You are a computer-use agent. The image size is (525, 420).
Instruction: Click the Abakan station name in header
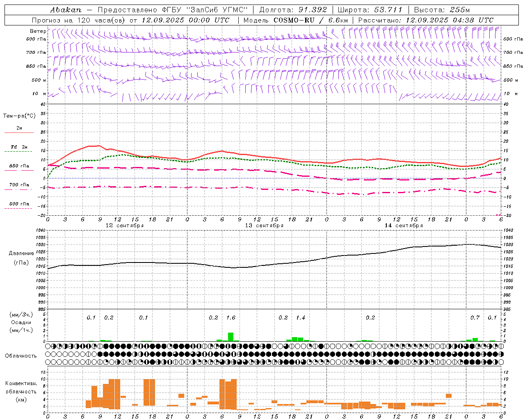[66, 9]
